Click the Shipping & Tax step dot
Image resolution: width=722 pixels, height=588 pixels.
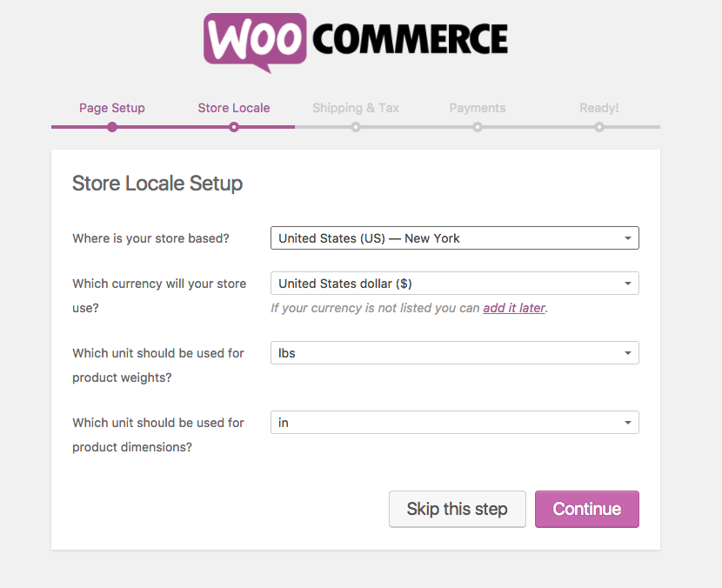(356, 127)
